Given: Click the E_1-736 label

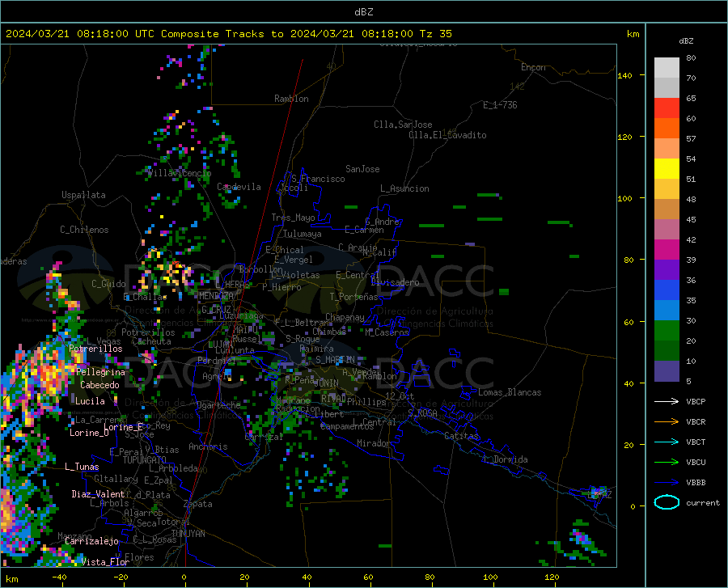Looking at the screenshot, I should click(500, 105).
